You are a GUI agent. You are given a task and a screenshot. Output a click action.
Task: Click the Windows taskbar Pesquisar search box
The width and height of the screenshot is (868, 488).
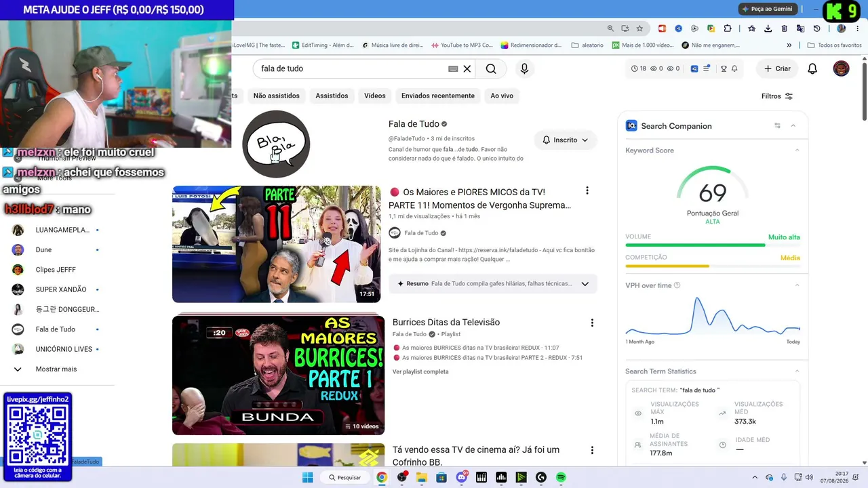coord(345,477)
